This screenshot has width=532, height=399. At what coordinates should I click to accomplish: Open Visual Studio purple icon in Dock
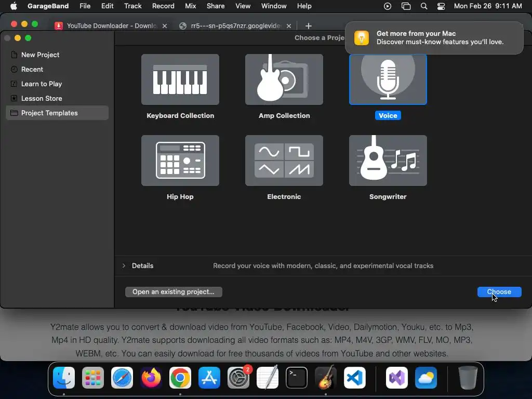coord(397,378)
